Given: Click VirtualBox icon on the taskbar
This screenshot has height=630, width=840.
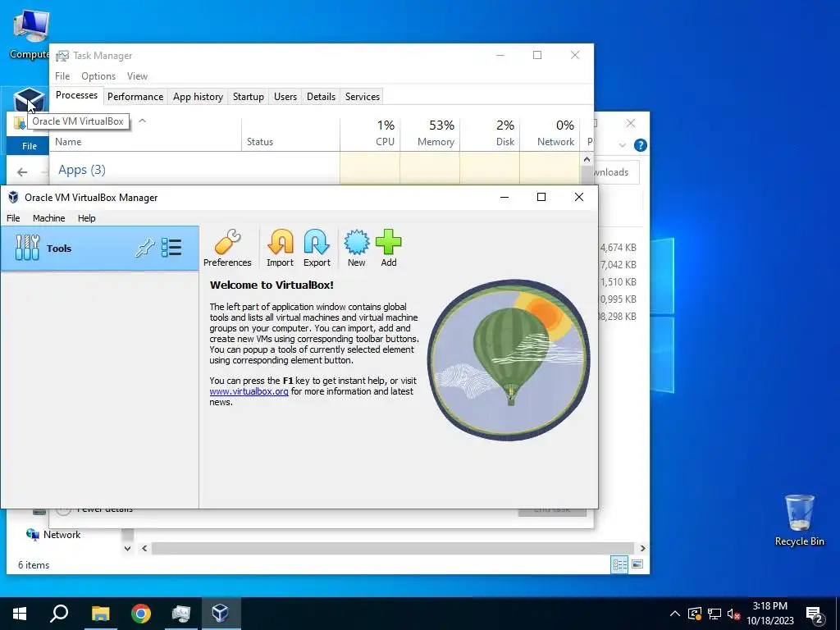Looking at the screenshot, I should coord(221,614).
